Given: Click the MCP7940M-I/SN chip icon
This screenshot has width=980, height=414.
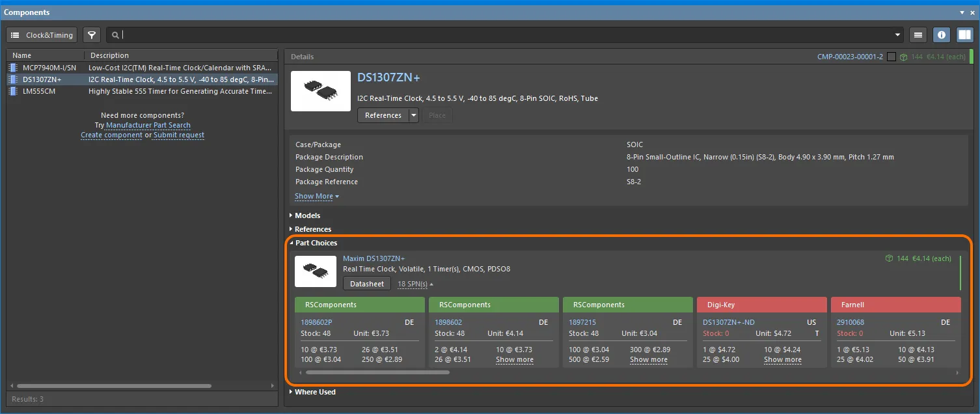Looking at the screenshot, I should pos(13,68).
